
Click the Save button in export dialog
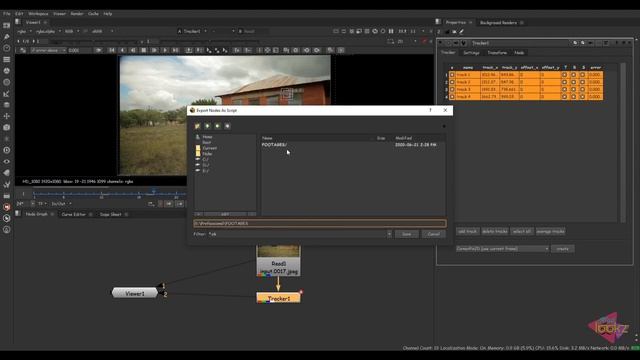[407, 234]
